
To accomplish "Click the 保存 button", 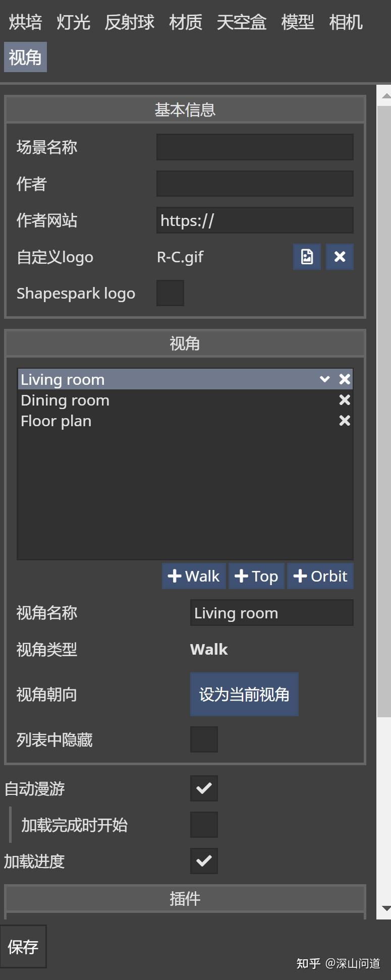I will (24, 947).
